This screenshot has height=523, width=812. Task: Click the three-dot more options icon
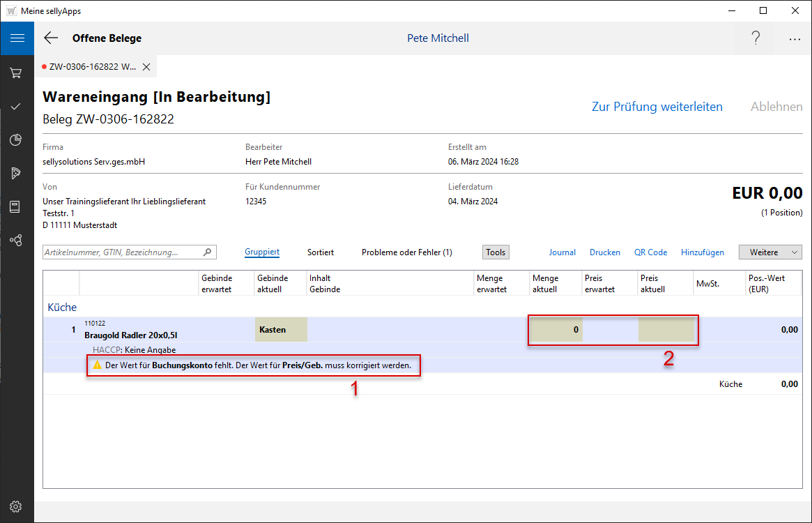coord(795,39)
